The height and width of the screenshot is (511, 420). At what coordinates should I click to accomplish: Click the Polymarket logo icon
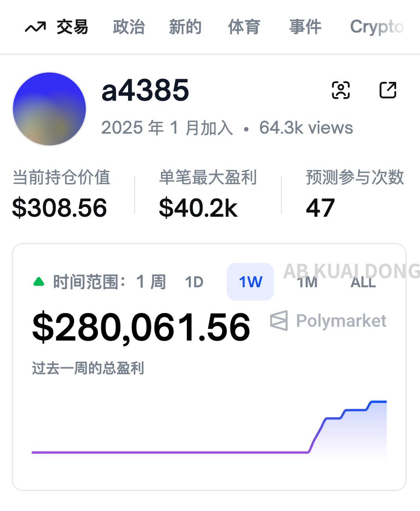coord(279,321)
